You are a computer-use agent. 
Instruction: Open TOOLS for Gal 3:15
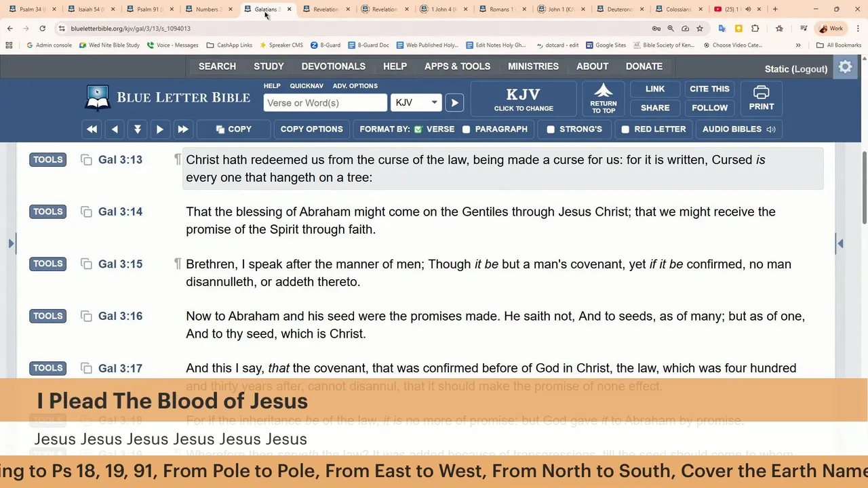pos(47,264)
